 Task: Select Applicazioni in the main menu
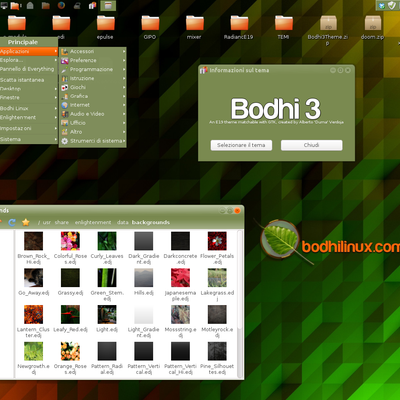pyautogui.click(x=29, y=51)
